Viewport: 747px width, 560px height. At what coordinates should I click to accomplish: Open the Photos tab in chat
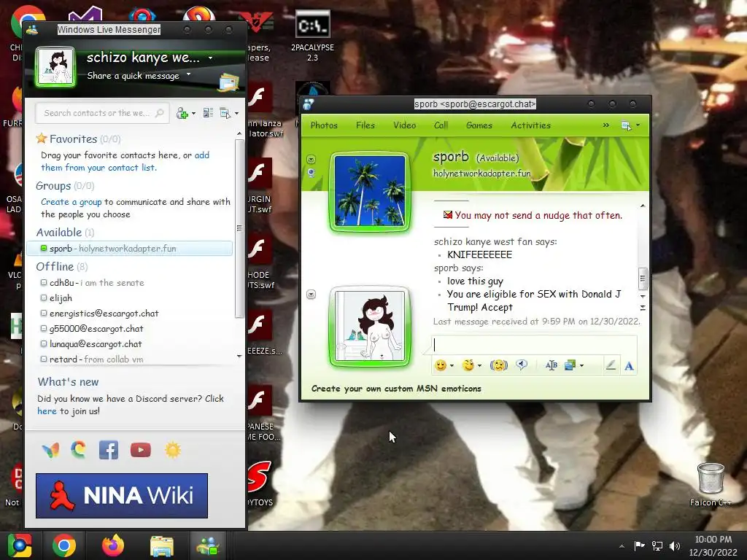pyautogui.click(x=324, y=125)
